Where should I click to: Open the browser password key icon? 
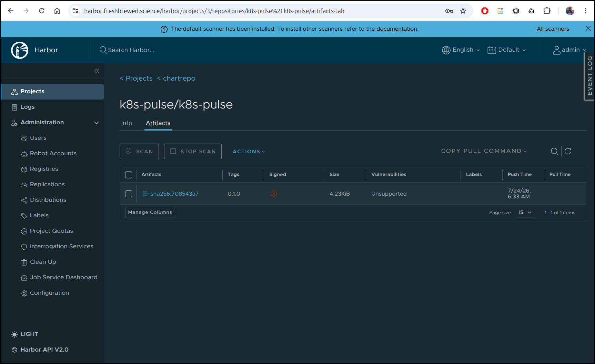pos(449,11)
